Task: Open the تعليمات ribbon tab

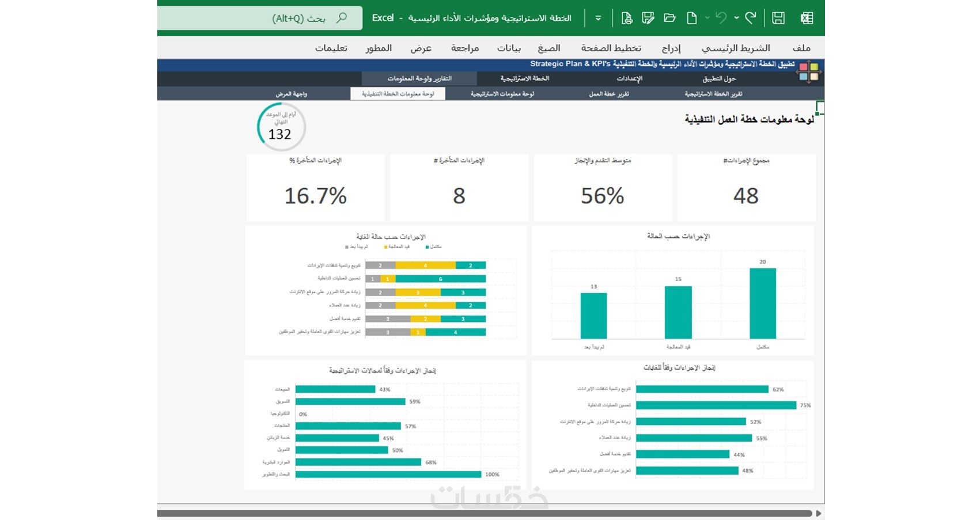Action: 331,48
